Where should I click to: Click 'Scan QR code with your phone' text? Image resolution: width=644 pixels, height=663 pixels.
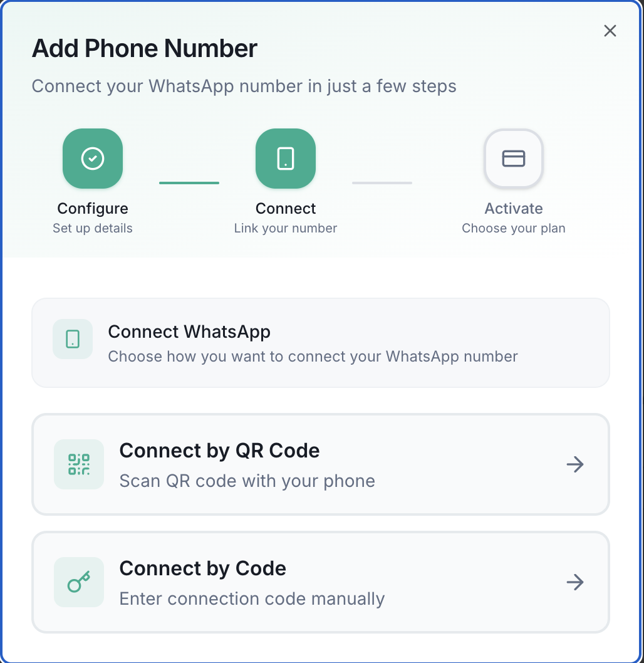click(x=247, y=481)
